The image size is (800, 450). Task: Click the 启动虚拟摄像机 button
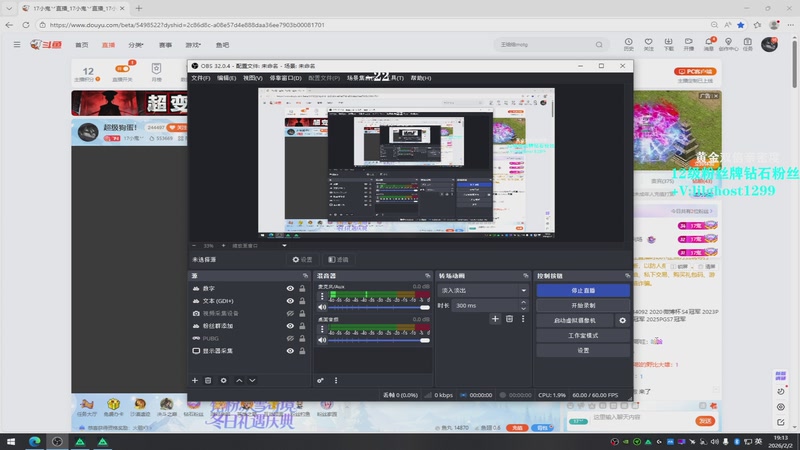pos(575,320)
